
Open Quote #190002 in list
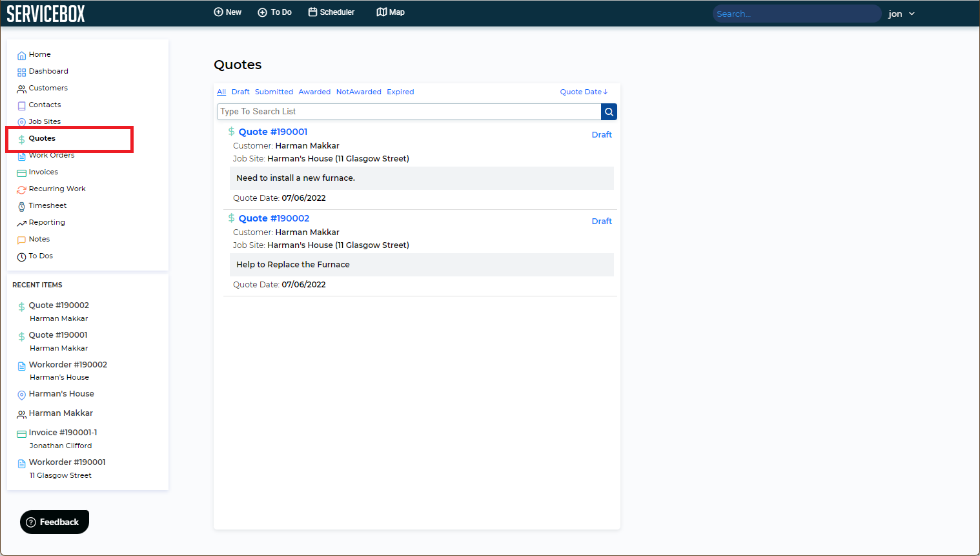pyautogui.click(x=274, y=218)
